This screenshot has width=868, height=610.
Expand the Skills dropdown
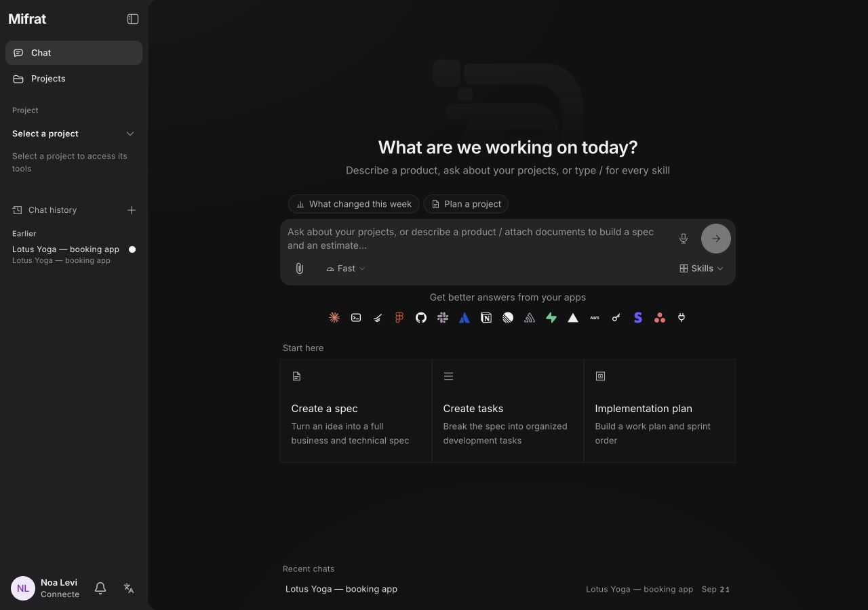(x=701, y=268)
